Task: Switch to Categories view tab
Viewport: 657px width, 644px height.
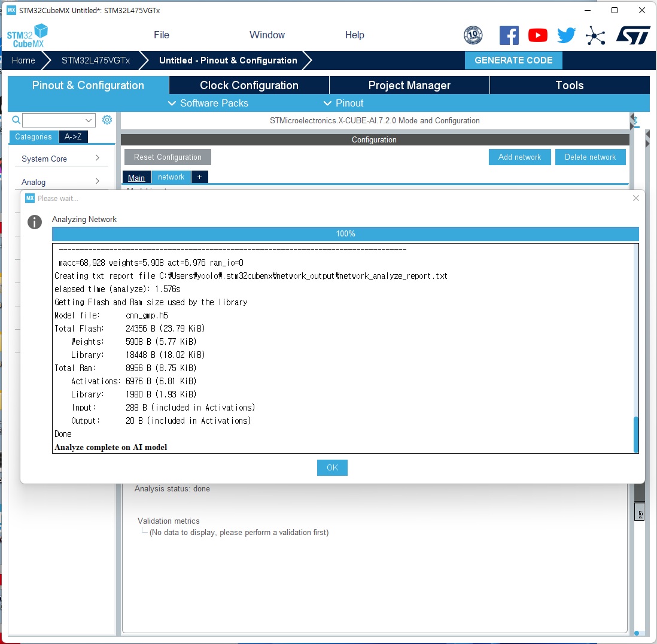Action: (x=34, y=136)
